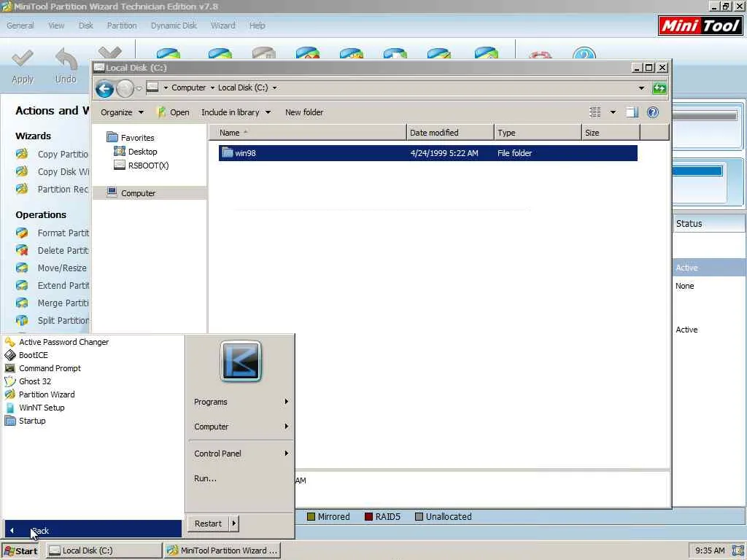
Task: Open the Help menu in MiniTool
Action: [x=258, y=26]
